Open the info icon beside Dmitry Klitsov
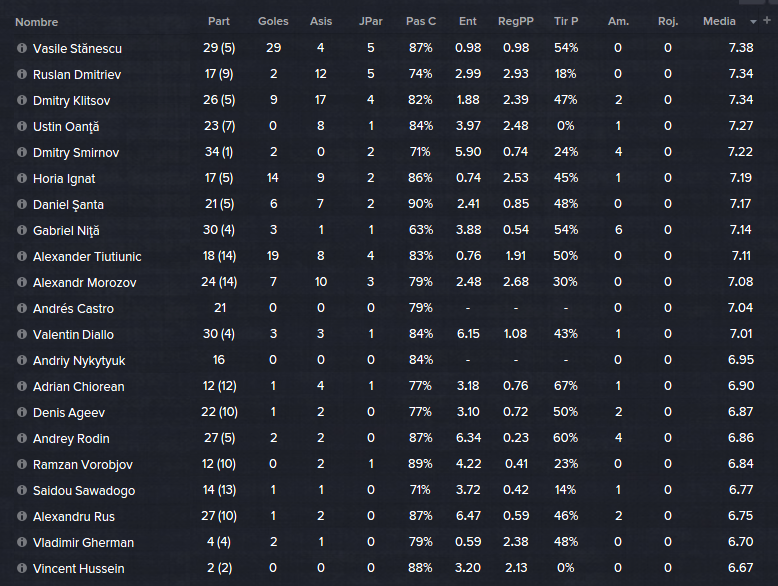 (x=21, y=100)
